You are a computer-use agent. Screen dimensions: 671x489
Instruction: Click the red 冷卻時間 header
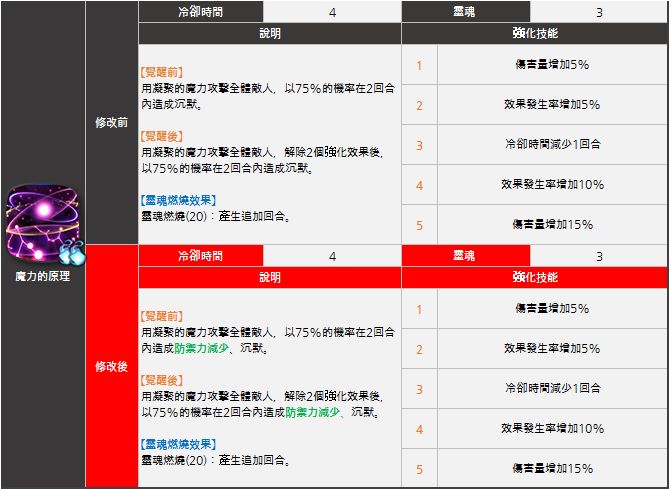(x=200, y=256)
